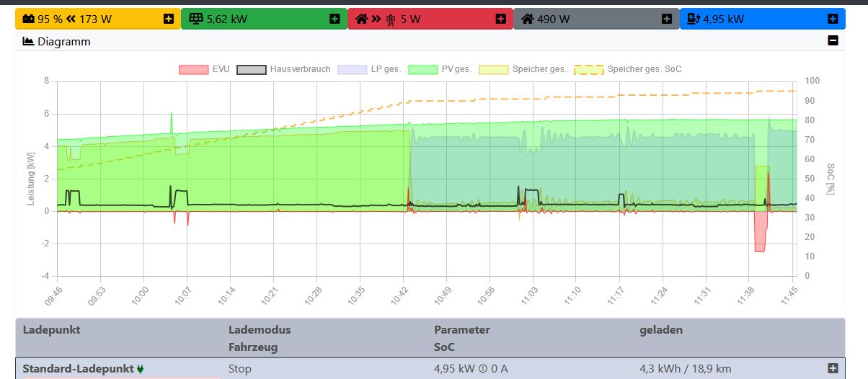868x379 pixels.
Task: Expand the yellow battery storage tile
Action: coord(169,19)
